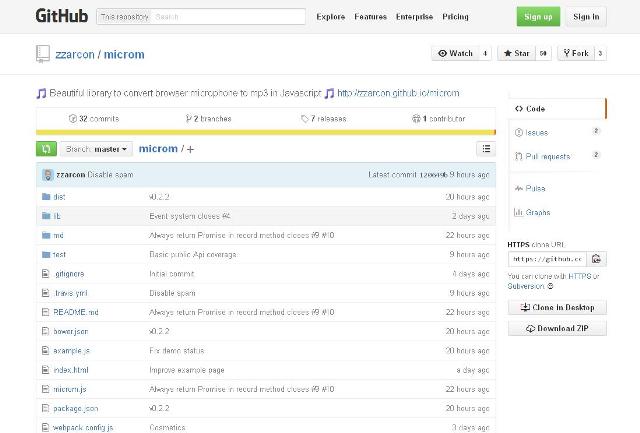Click the forks count 3
Viewport: 640px width, 433px height.
pyautogui.click(x=600, y=53)
